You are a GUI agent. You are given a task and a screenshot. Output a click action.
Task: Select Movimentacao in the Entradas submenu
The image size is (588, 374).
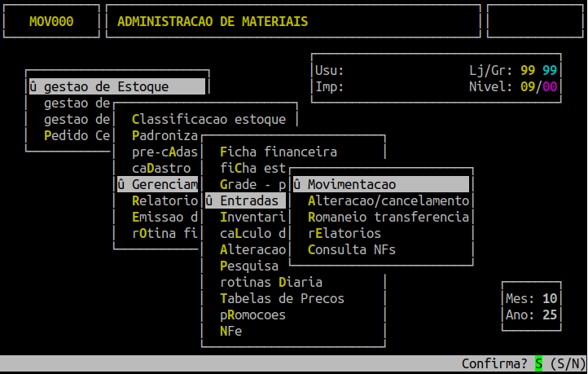pyautogui.click(x=380, y=184)
